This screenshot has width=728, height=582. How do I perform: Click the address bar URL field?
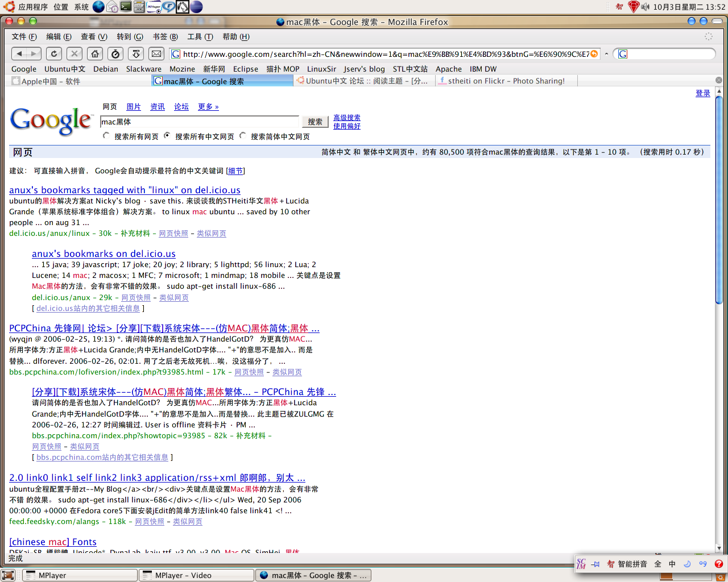pos(386,54)
